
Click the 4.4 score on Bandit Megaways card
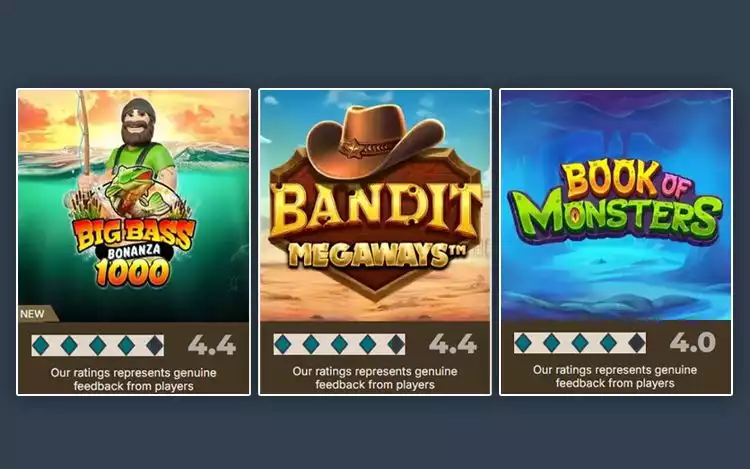pos(452,344)
